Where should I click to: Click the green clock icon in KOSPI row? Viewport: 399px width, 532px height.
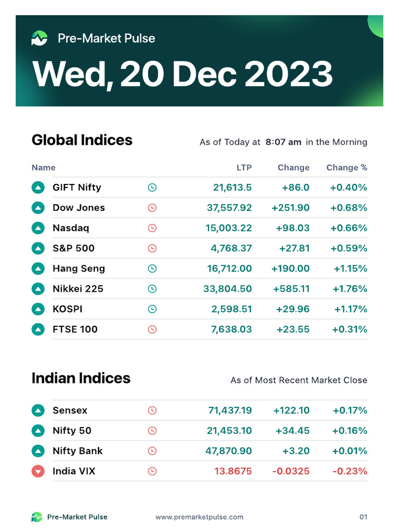(x=152, y=309)
